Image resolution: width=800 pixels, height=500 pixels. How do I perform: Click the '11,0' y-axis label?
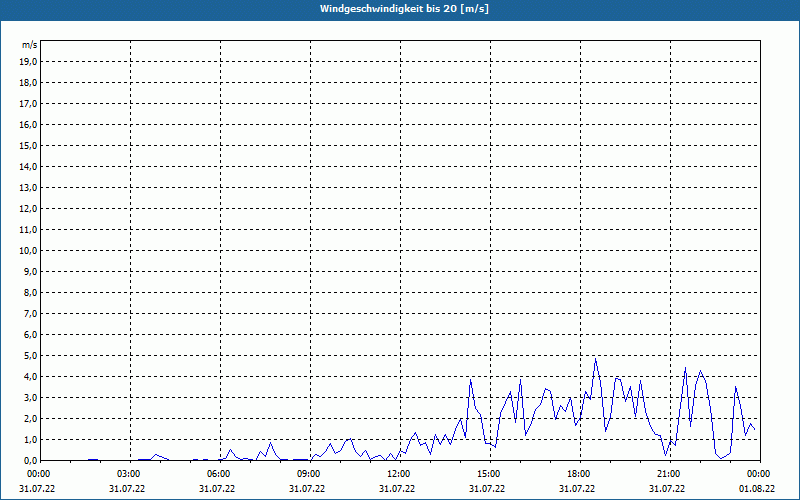[28, 229]
